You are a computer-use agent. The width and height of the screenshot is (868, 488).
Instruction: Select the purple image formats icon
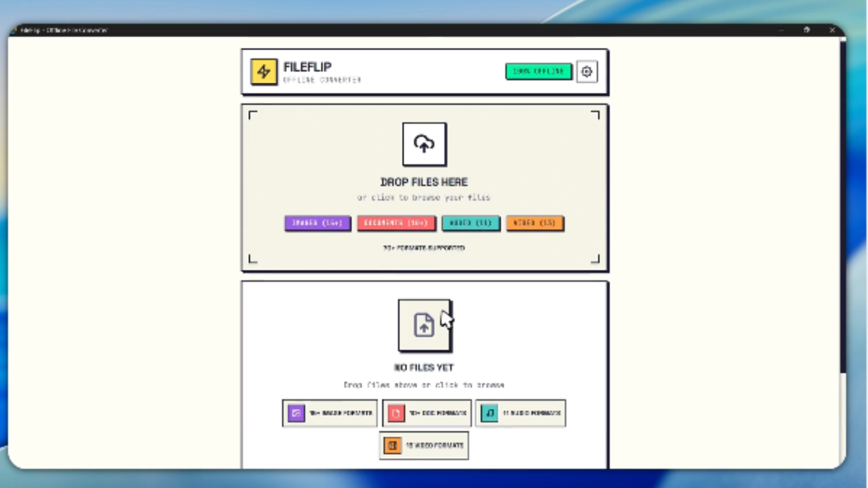(296, 413)
